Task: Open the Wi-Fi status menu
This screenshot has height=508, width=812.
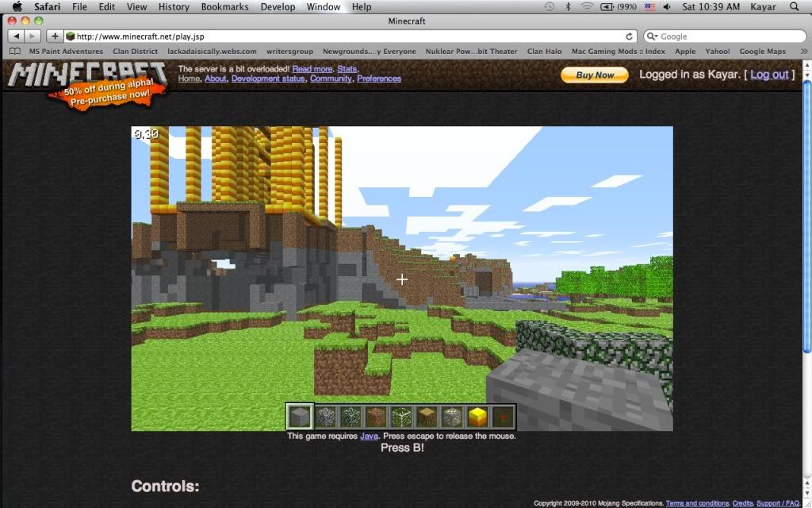Action: click(x=586, y=6)
